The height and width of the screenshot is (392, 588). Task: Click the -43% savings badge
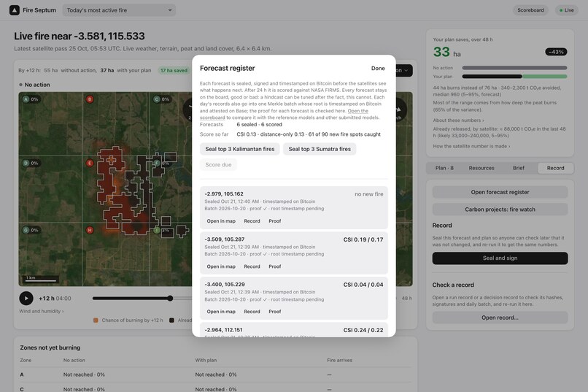556,52
